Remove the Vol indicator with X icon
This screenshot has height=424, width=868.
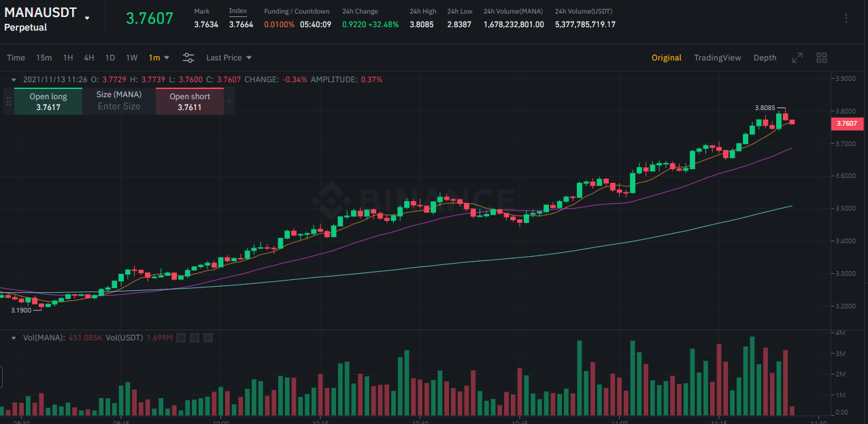coord(208,338)
